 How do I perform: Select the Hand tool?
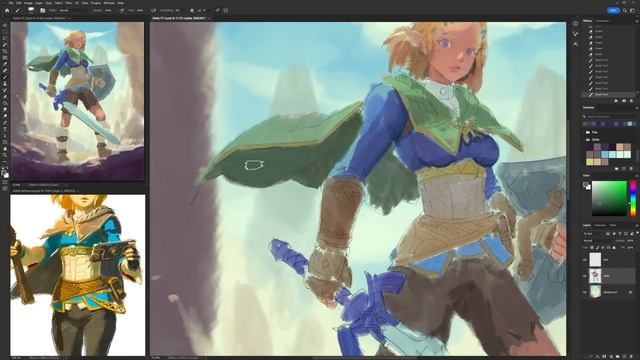(x=5, y=149)
